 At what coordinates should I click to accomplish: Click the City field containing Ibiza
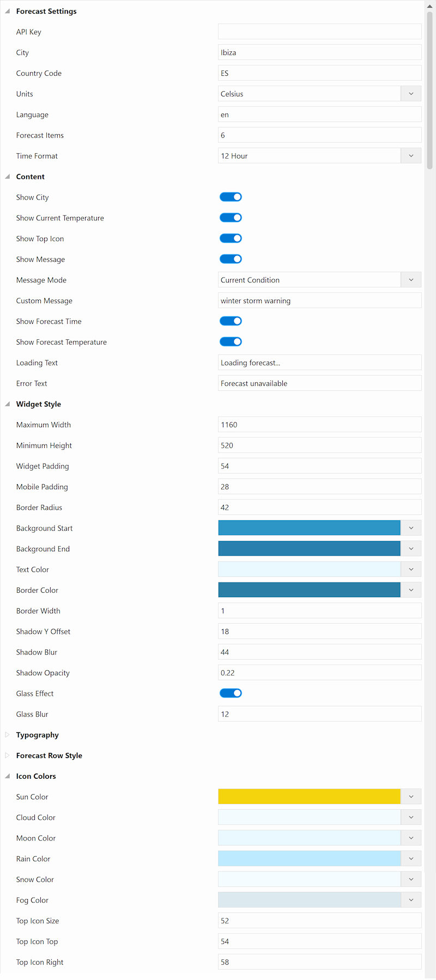(319, 52)
